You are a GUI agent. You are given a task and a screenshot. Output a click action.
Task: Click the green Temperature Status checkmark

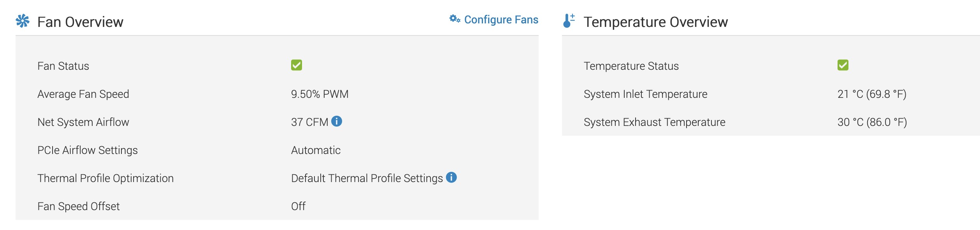[843, 65]
